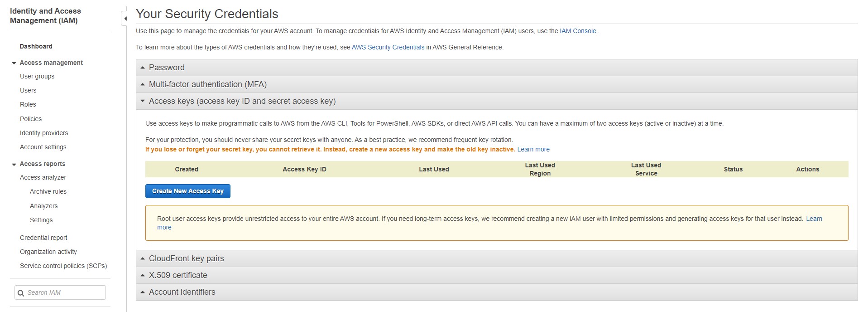This screenshot has width=868, height=312.
Task: Open Service control policies (SCPs)
Action: [x=63, y=266]
